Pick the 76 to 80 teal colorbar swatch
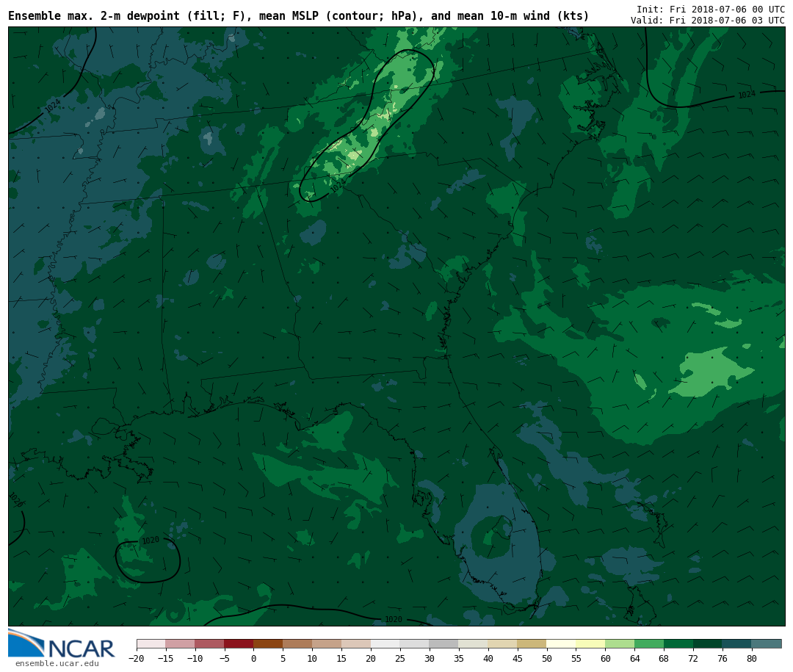 (x=737, y=643)
